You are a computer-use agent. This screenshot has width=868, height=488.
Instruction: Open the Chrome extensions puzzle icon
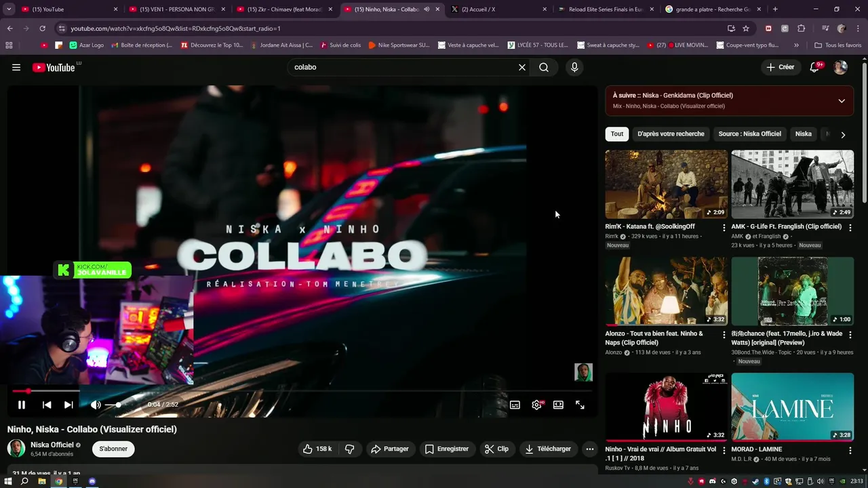tap(802, 28)
